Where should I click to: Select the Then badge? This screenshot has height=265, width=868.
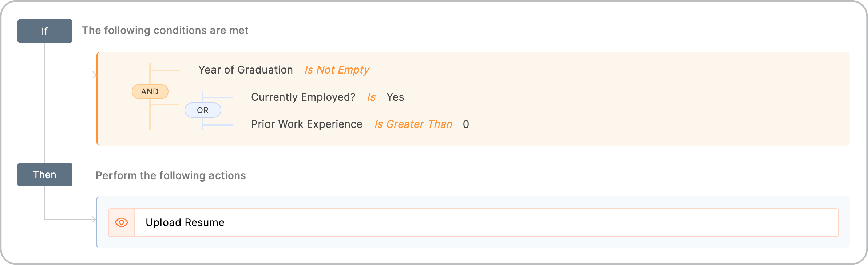pos(45,175)
